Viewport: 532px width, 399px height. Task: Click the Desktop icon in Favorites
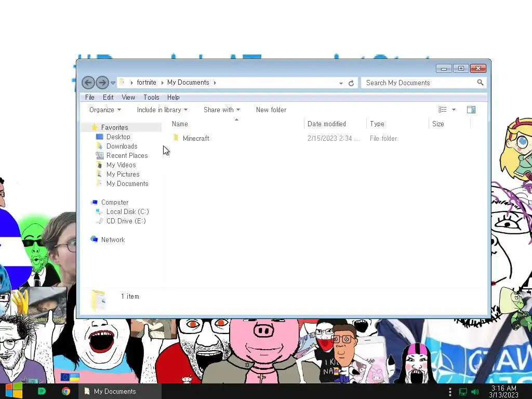pyautogui.click(x=99, y=137)
